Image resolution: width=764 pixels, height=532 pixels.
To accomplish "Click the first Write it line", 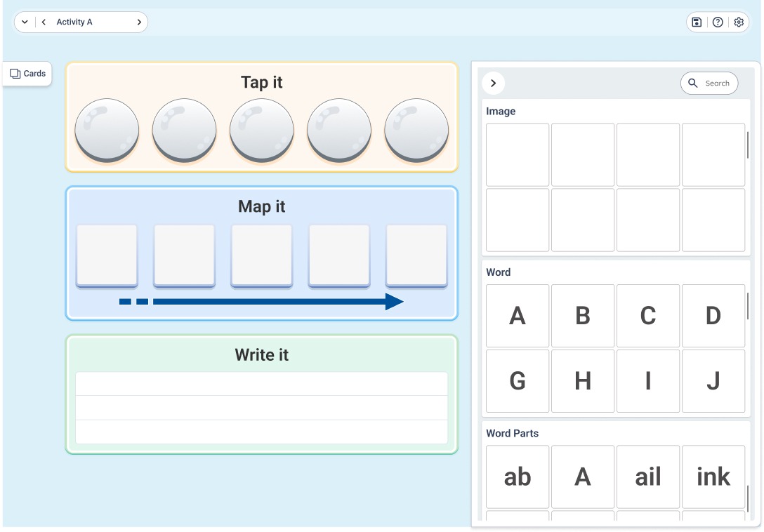I will point(262,384).
